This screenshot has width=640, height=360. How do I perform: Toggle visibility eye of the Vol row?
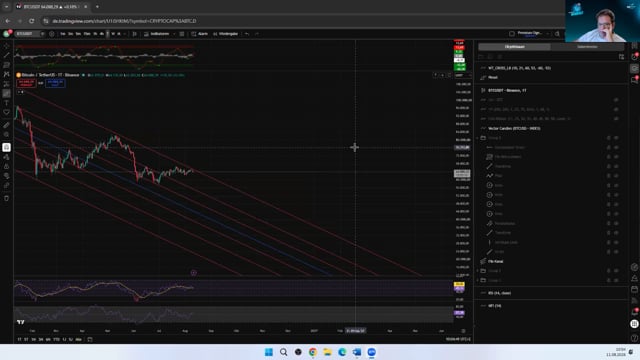tap(616, 100)
